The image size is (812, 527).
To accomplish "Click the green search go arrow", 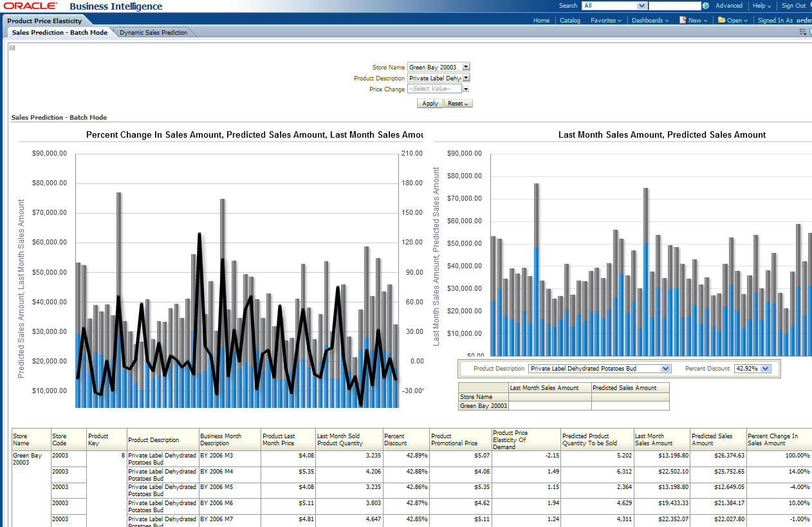I will point(706,6).
